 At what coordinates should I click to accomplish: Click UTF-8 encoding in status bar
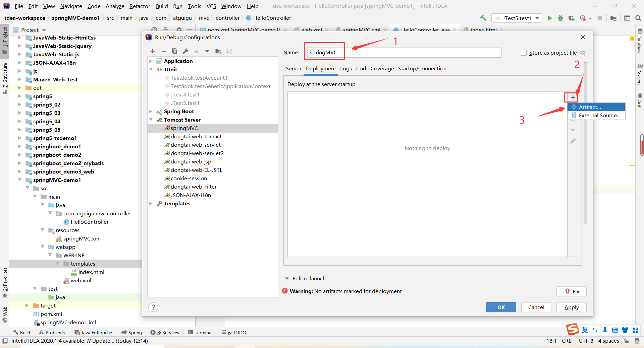586,341
